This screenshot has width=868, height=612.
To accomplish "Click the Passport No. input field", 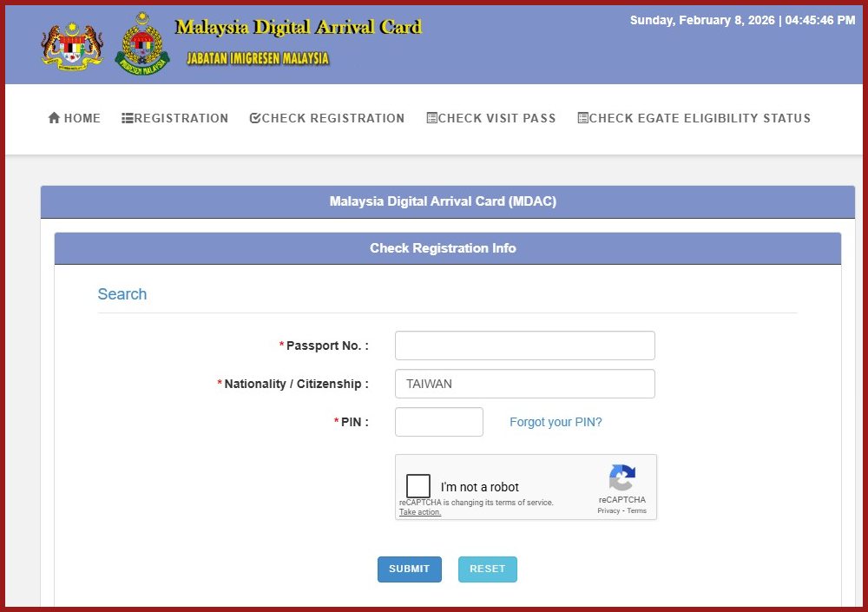I will 524,345.
